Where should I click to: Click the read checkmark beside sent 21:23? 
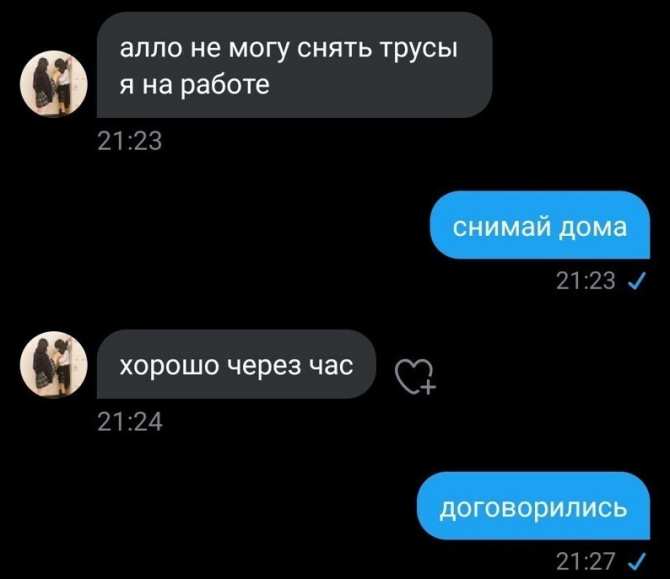(x=637, y=281)
